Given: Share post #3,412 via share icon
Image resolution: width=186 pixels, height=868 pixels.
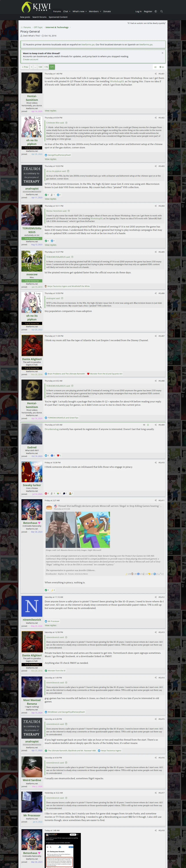Looking at the screenshot, I should (x=156, y=597).
